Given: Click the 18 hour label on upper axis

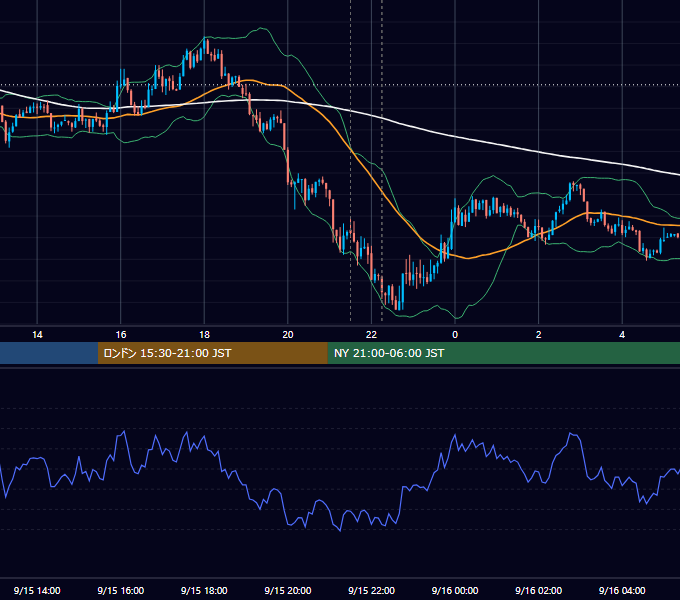Looking at the screenshot, I should (x=204, y=335).
